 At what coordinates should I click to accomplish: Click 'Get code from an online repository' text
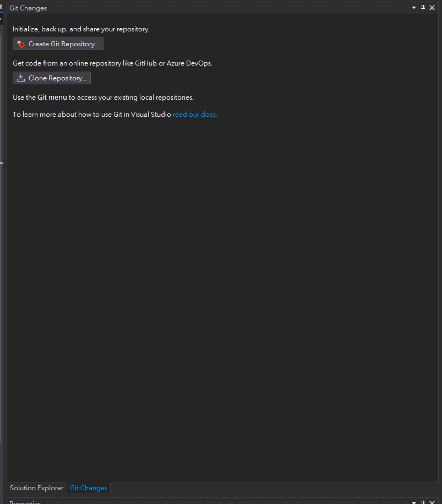(112, 63)
